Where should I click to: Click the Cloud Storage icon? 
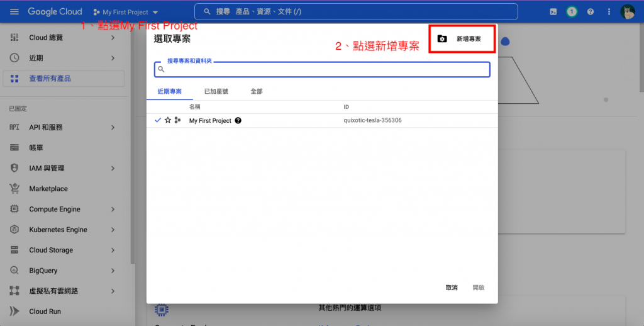[14, 250]
